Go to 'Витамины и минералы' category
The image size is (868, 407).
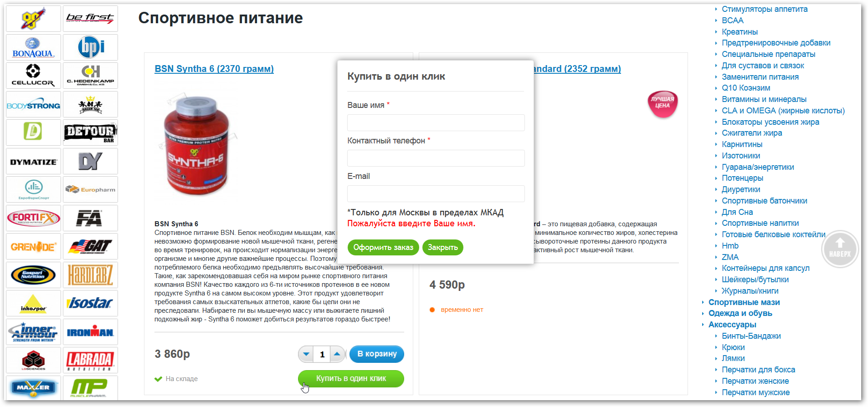pos(764,99)
